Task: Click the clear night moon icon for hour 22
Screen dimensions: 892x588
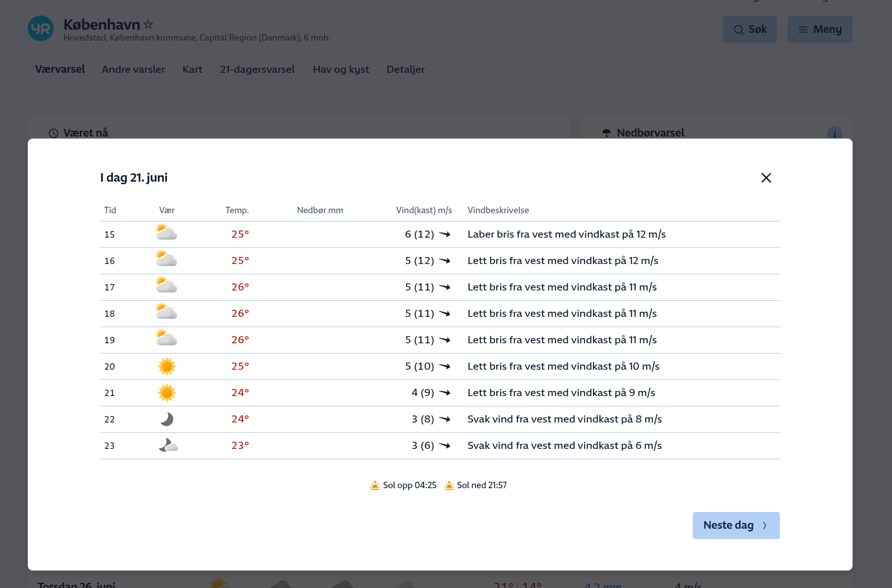Action: pos(167,419)
